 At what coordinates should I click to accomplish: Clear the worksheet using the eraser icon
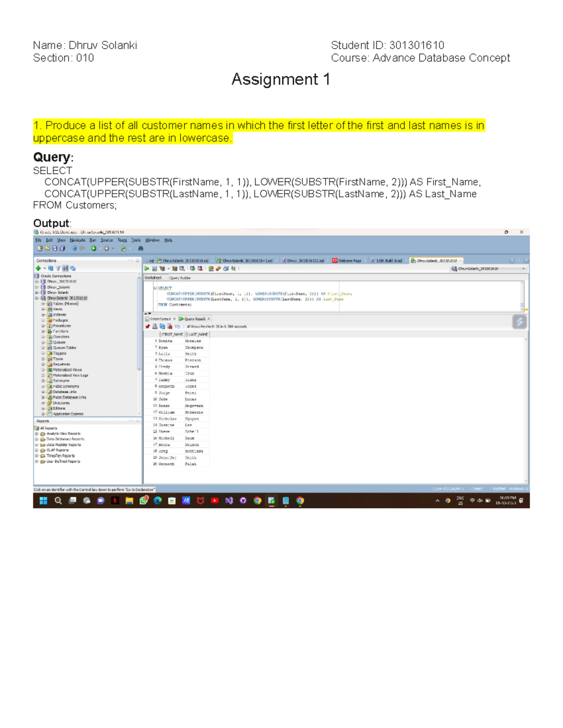point(217,269)
